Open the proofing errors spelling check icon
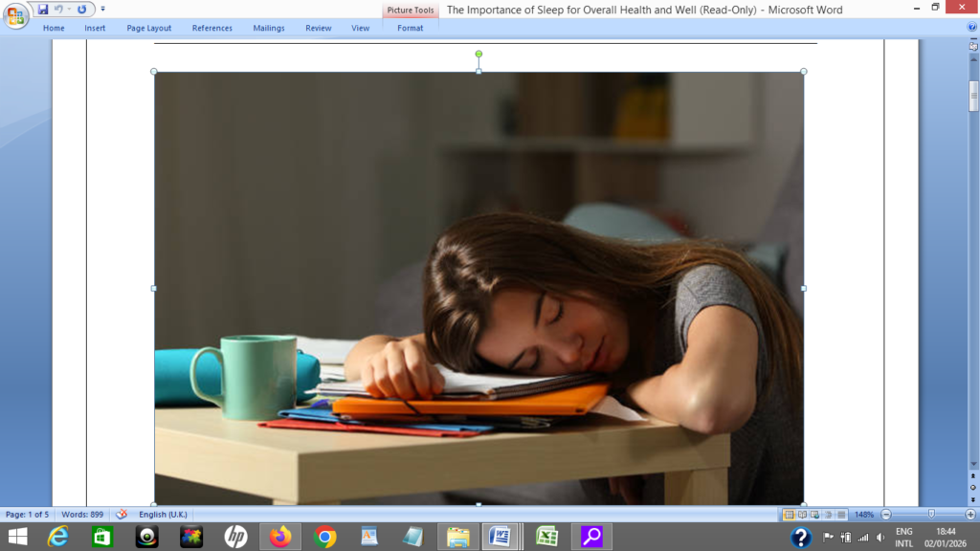The width and height of the screenshot is (980, 551). tap(122, 515)
